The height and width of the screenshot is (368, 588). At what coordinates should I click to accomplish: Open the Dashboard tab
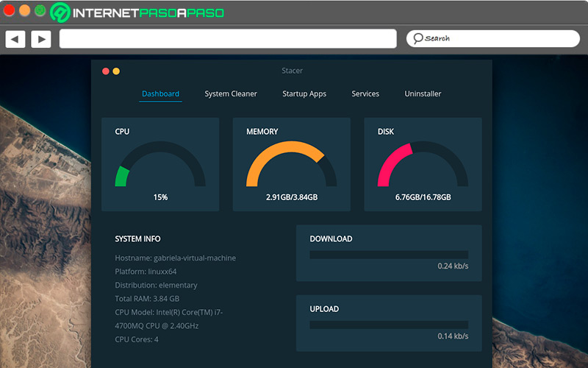pos(160,94)
